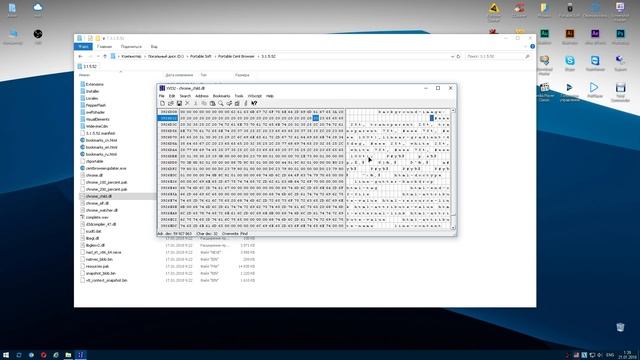This screenshot has height=360, width=640.
Task: Open File menu in XVI32
Action: click(x=162, y=96)
